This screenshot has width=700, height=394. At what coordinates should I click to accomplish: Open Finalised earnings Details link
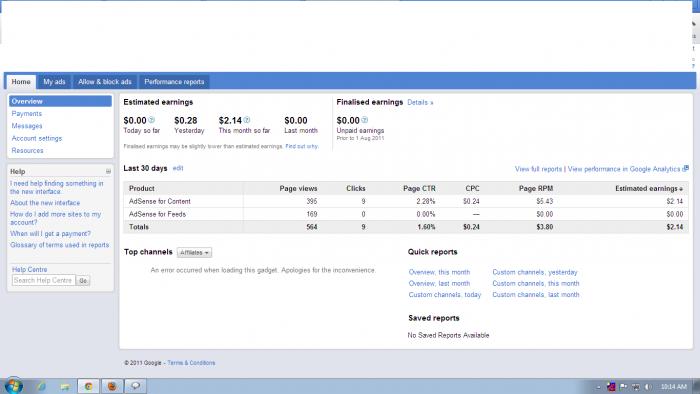coord(420,102)
